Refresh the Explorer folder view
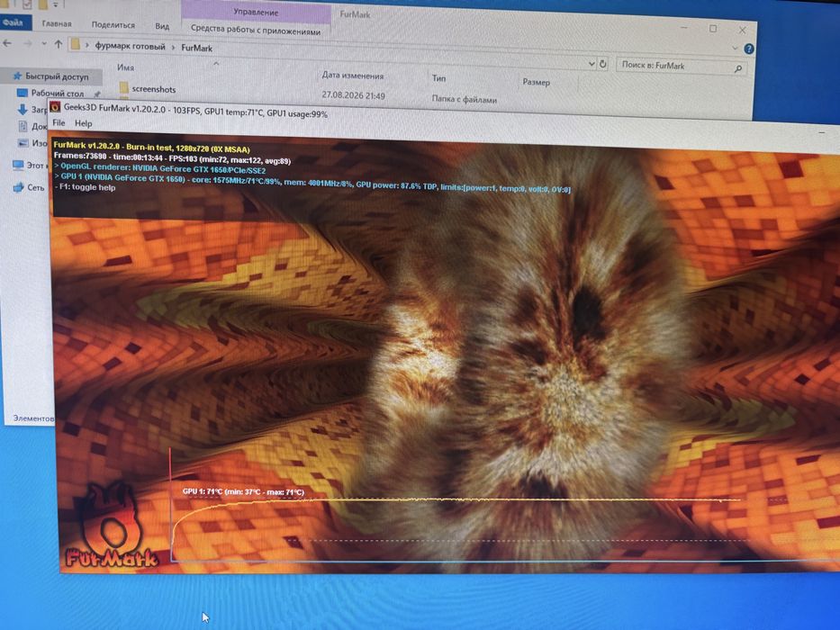Image resolution: width=840 pixels, height=630 pixels. 602,64
